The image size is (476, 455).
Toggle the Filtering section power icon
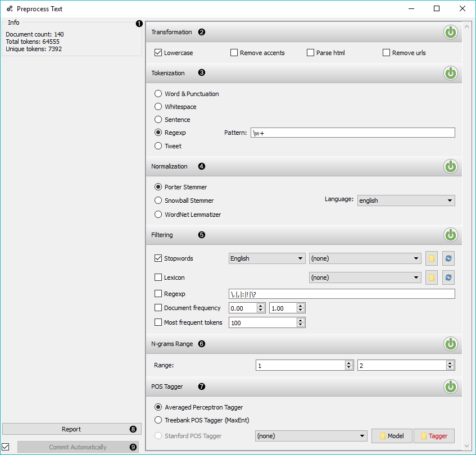coord(450,235)
